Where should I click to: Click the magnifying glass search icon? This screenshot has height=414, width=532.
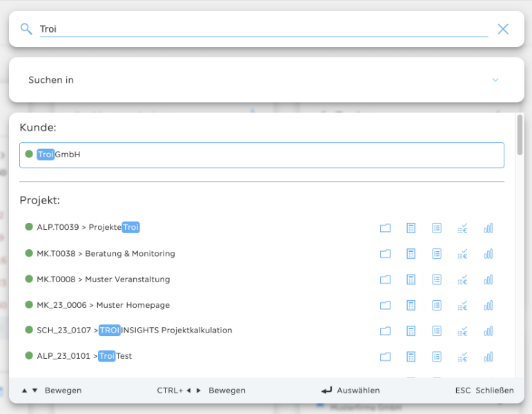click(26, 29)
